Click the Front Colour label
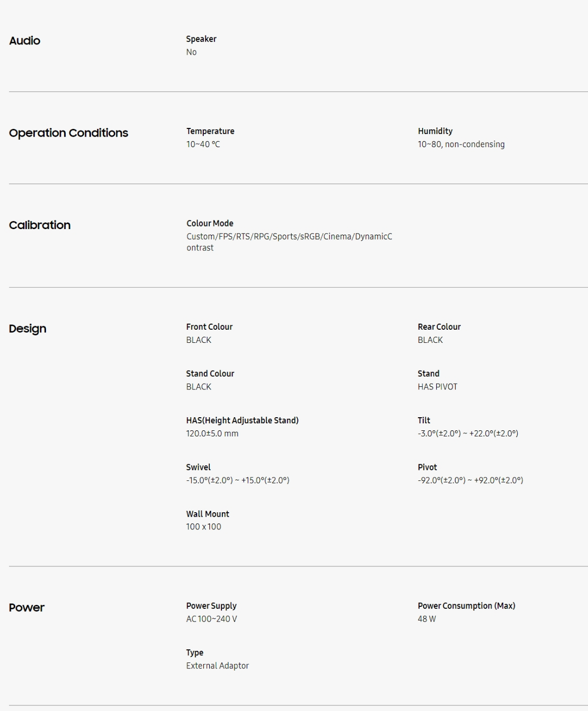 pyautogui.click(x=209, y=327)
